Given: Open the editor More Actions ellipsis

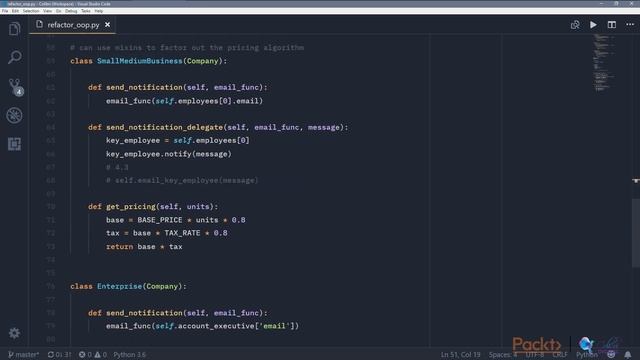Looking at the screenshot, I should 630,25.
